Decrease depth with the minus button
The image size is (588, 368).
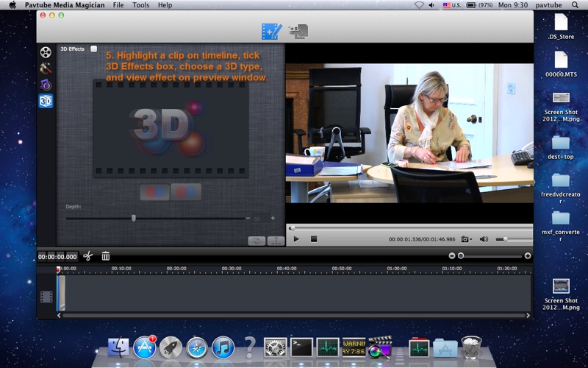click(x=248, y=218)
